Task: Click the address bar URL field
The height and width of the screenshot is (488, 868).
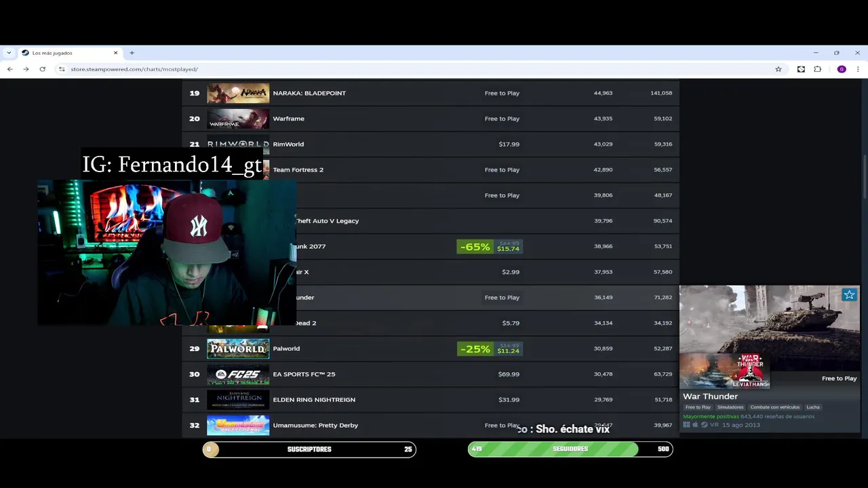Action: [x=420, y=69]
